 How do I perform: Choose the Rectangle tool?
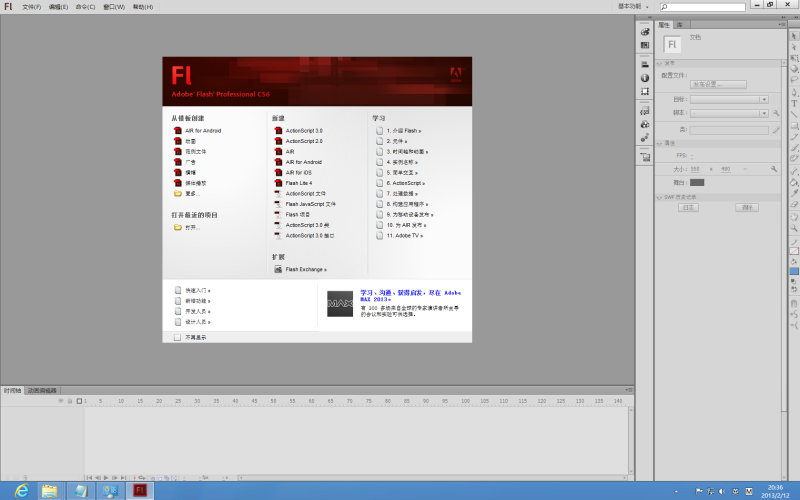pyautogui.click(x=794, y=126)
